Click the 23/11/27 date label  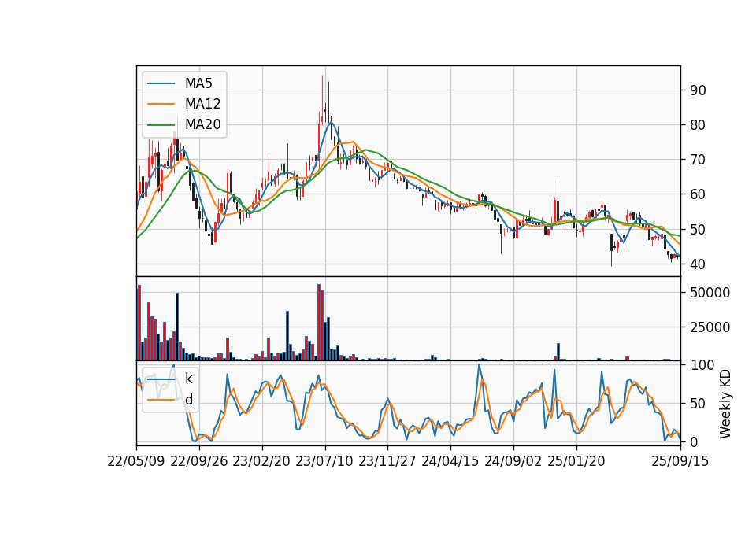pyautogui.click(x=387, y=461)
